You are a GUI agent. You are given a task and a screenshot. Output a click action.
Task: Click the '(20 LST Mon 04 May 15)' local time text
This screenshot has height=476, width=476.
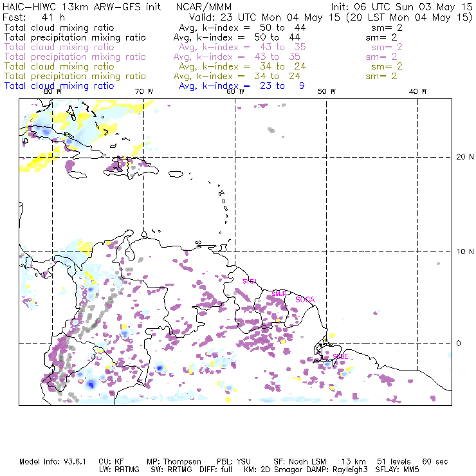tap(409, 17)
